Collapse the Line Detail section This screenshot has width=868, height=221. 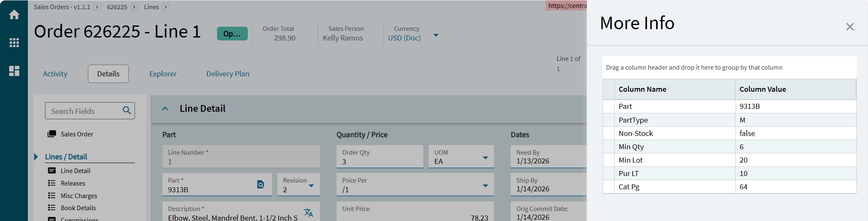click(165, 108)
